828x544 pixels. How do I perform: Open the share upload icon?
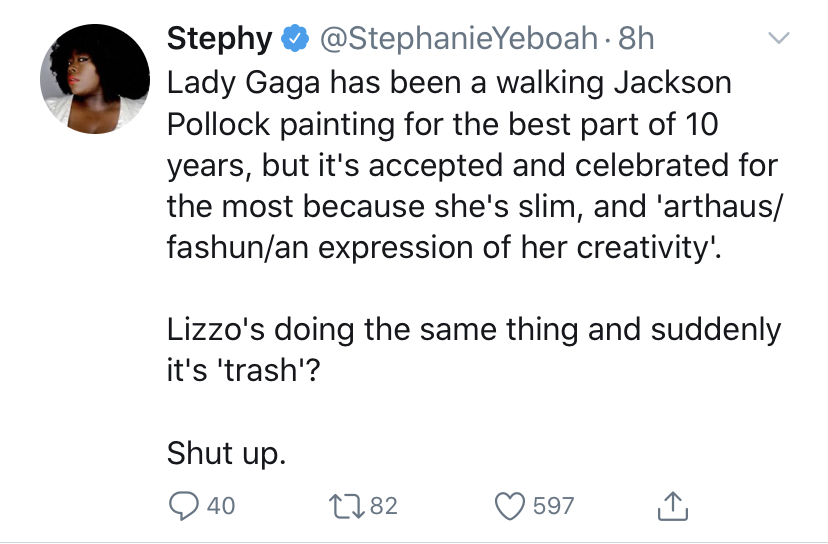[673, 505]
